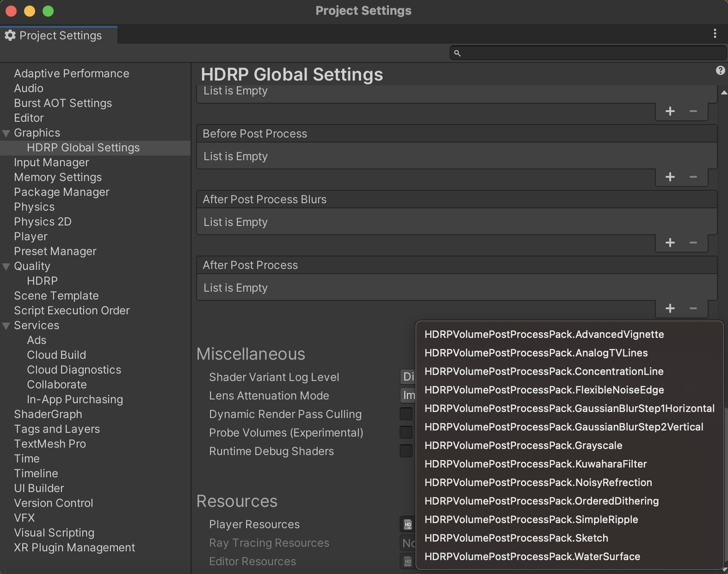This screenshot has height=574, width=728.
Task: Open Physics 2D settings
Action: click(43, 222)
